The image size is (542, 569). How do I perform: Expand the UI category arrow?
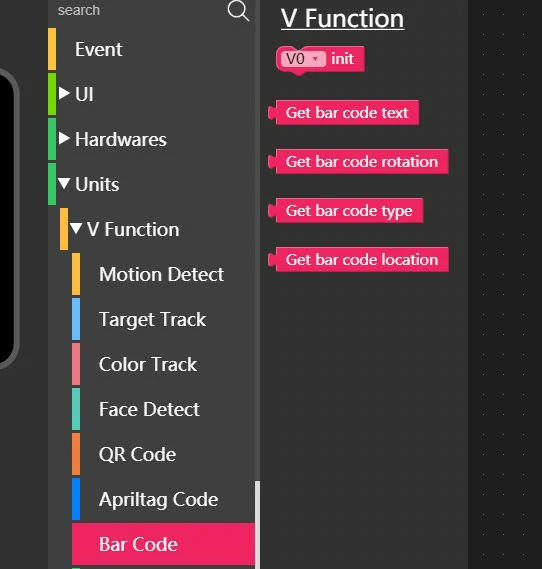tap(64, 93)
